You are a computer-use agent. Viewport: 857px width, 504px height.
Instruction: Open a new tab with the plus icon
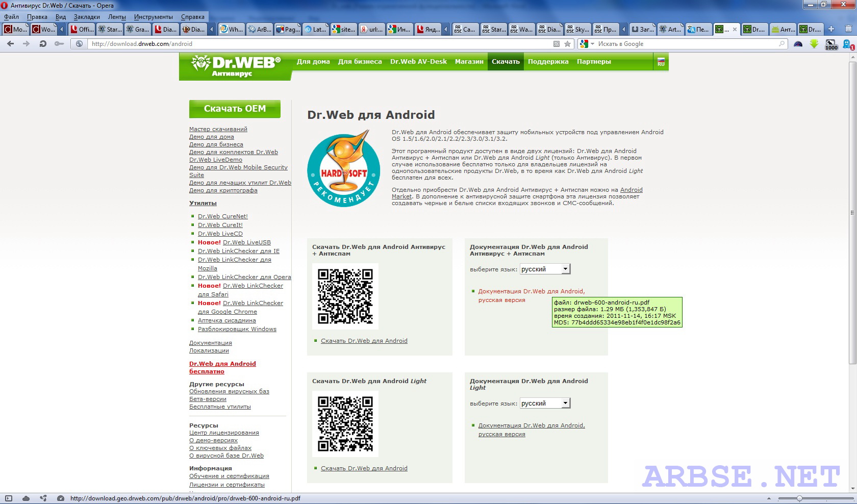click(x=831, y=29)
